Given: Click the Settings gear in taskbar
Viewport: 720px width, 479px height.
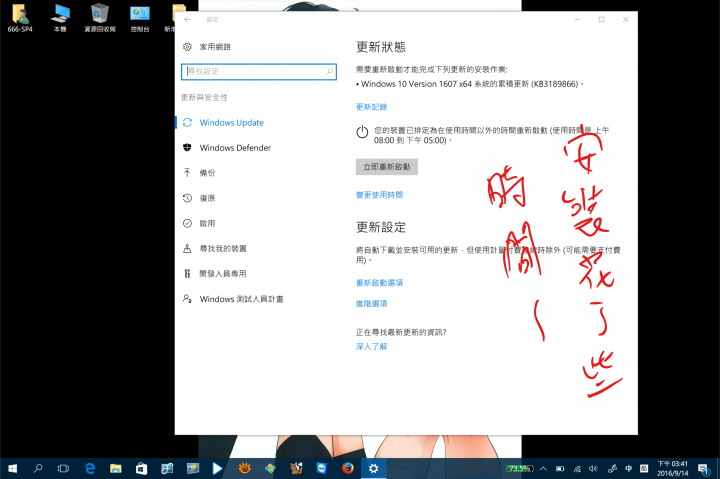Looking at the screenshot, I should (373, 468).
